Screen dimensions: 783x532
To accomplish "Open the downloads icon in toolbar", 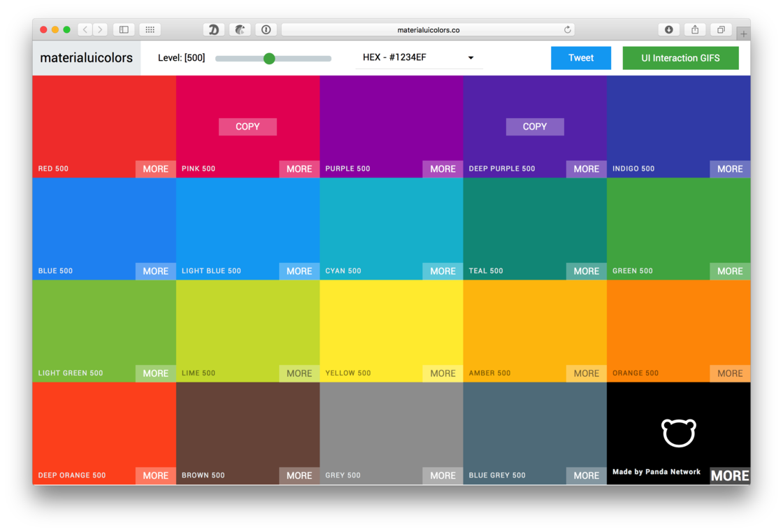I will 668,29.
